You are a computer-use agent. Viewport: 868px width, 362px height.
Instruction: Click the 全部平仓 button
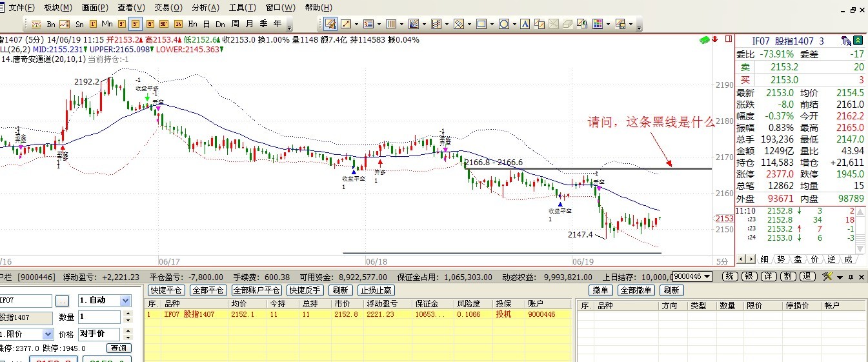[x=208, y=290]
